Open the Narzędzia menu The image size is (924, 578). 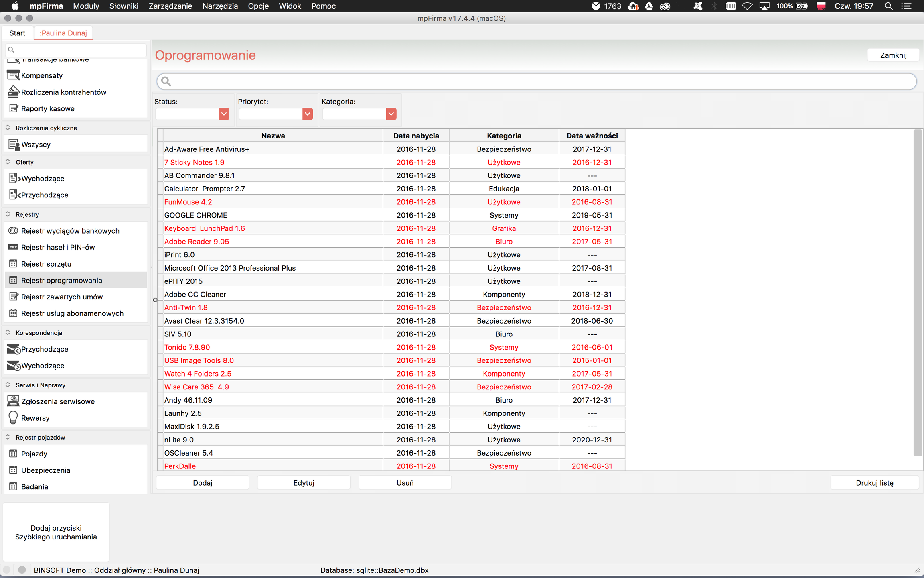point(220,6)
